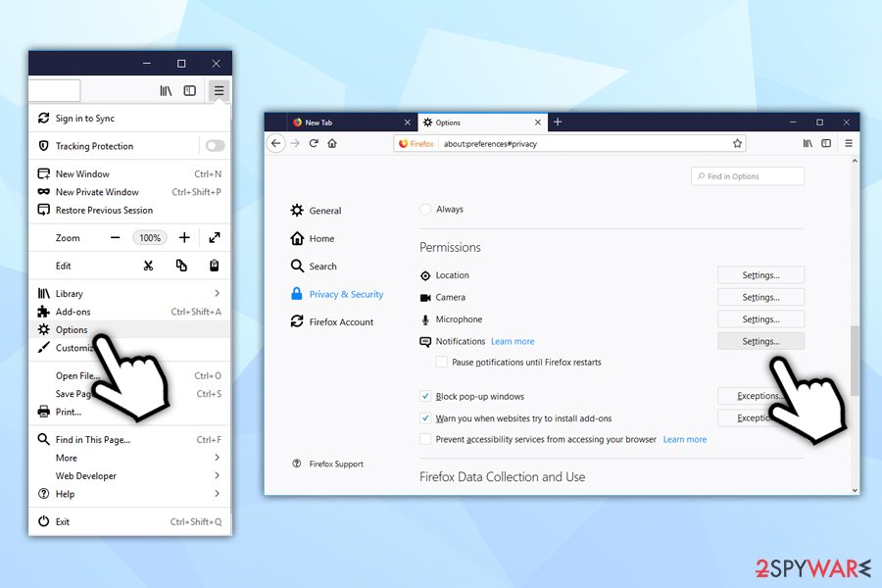Go back using the back arrow
882x588 pixels.
pyautogui.click(x=275, y=143)
